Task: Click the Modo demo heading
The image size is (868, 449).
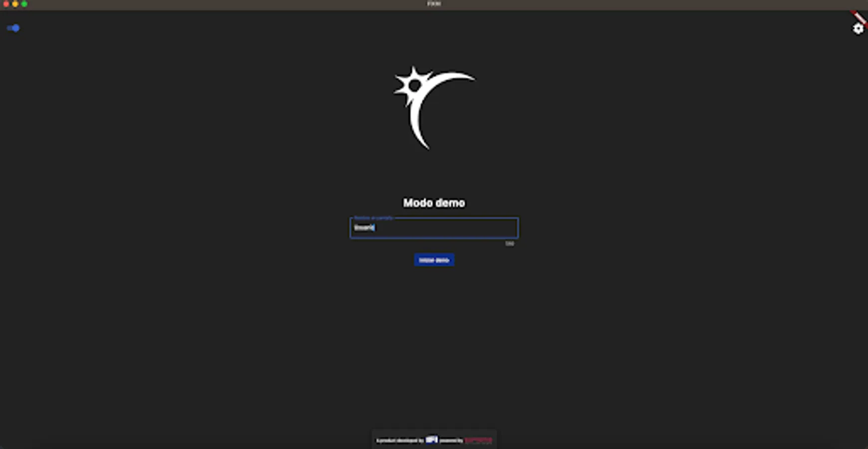Action: pos(433,203)
